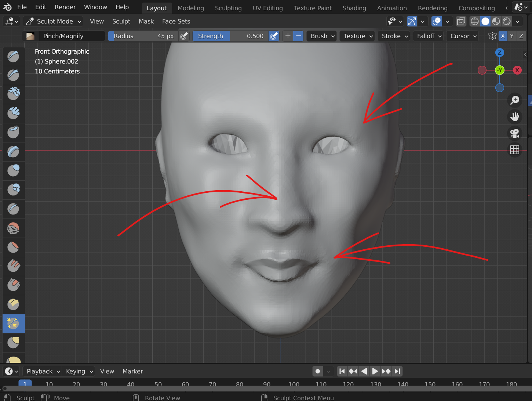Toggle camera view icon

click(x=515, y=133)
